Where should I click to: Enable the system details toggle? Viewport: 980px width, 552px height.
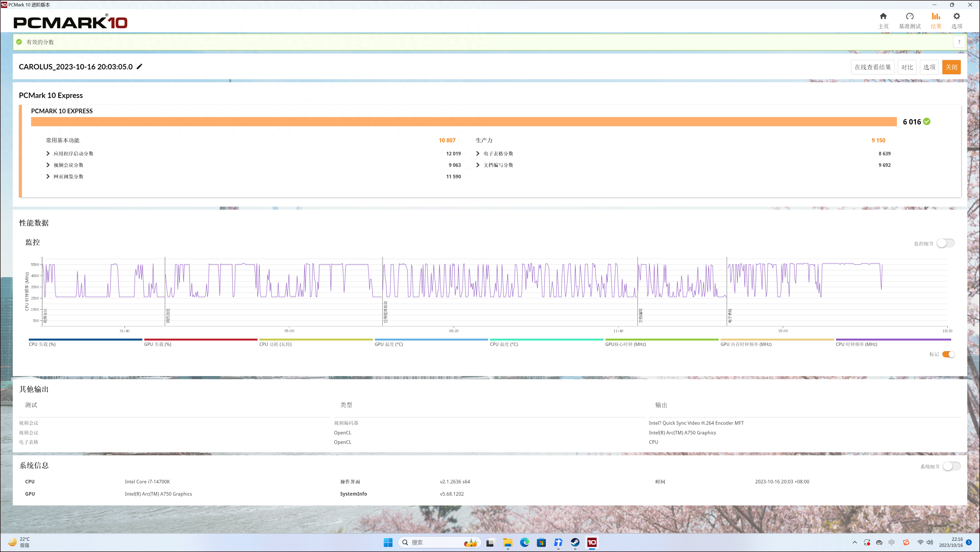coord(951,466)
